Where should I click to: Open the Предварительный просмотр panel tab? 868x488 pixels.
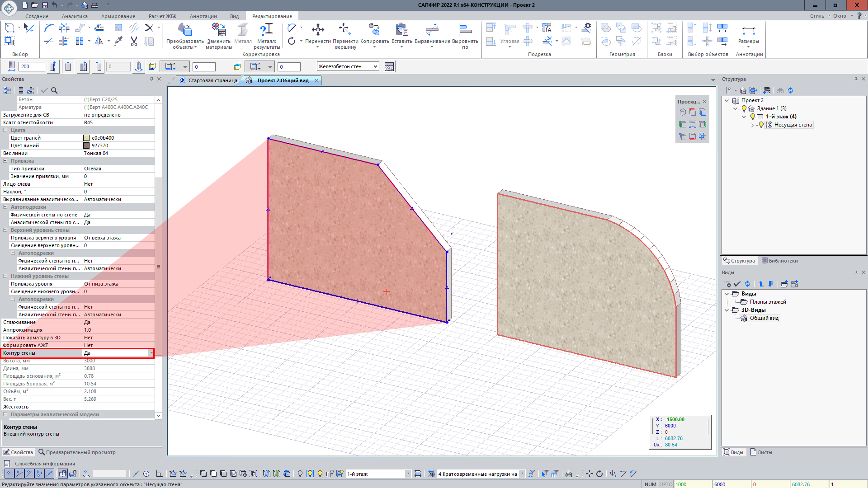click(77, 452)
